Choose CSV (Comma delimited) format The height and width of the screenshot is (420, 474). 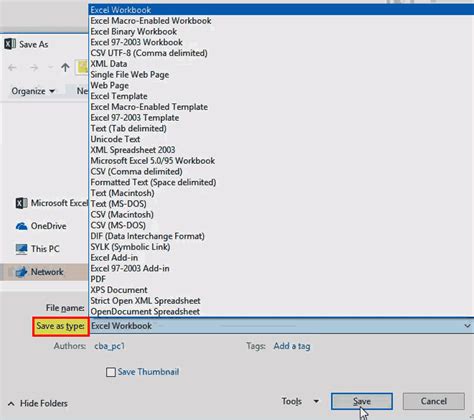click(281, 171)
